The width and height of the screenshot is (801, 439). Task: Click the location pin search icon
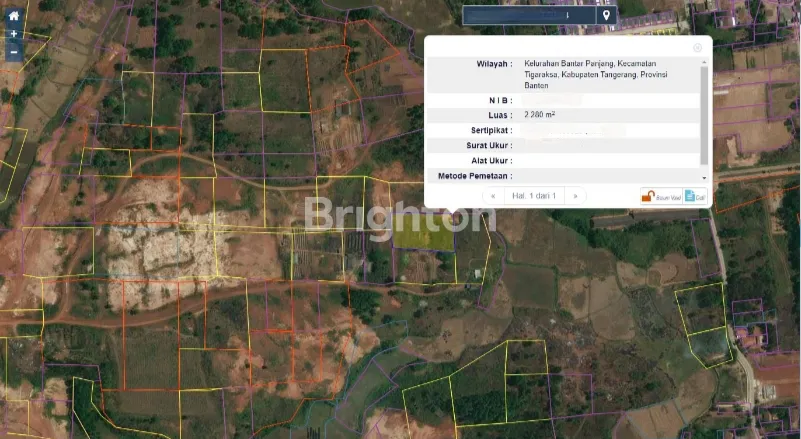point(605,16)
